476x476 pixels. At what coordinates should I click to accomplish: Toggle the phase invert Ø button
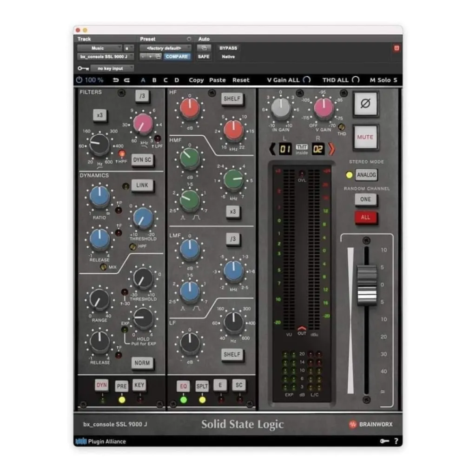(x=365, y=104)
